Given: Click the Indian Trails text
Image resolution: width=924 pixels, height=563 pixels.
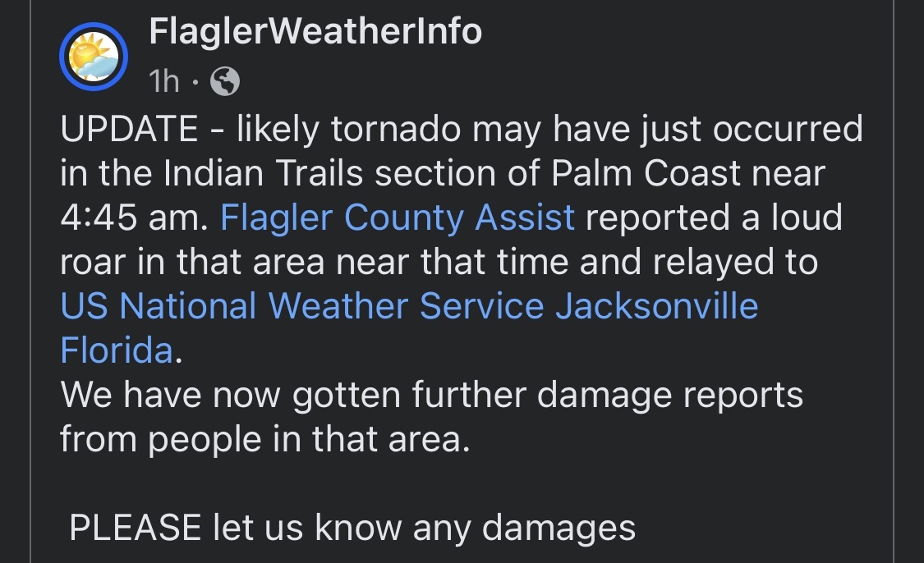Looking at the screenshot, I should 263,173.
